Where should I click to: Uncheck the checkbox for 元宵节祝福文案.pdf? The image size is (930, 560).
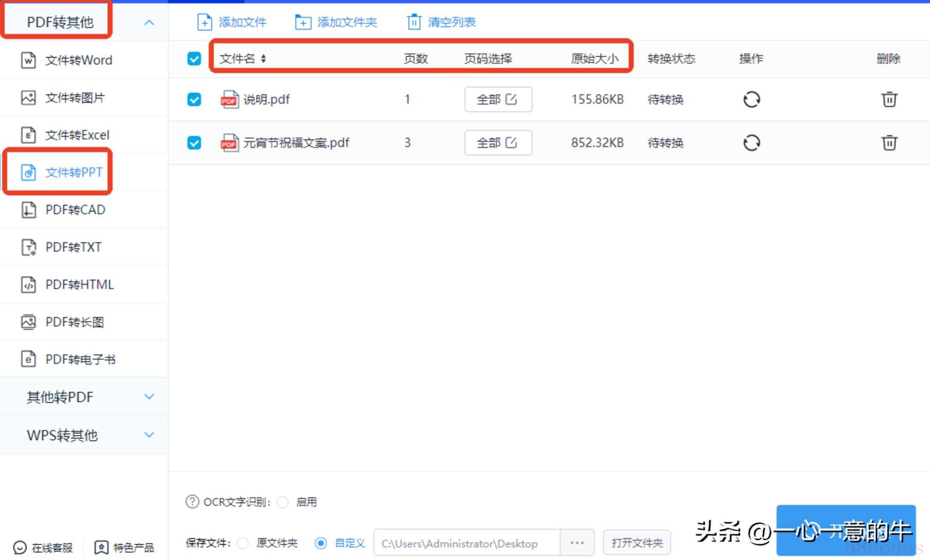tap(194, 143)
